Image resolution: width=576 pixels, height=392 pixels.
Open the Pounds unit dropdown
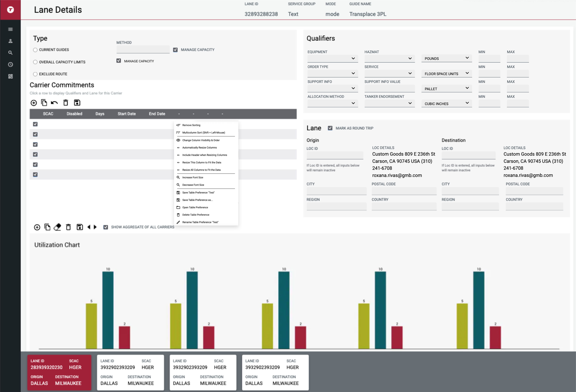(447, 58)
